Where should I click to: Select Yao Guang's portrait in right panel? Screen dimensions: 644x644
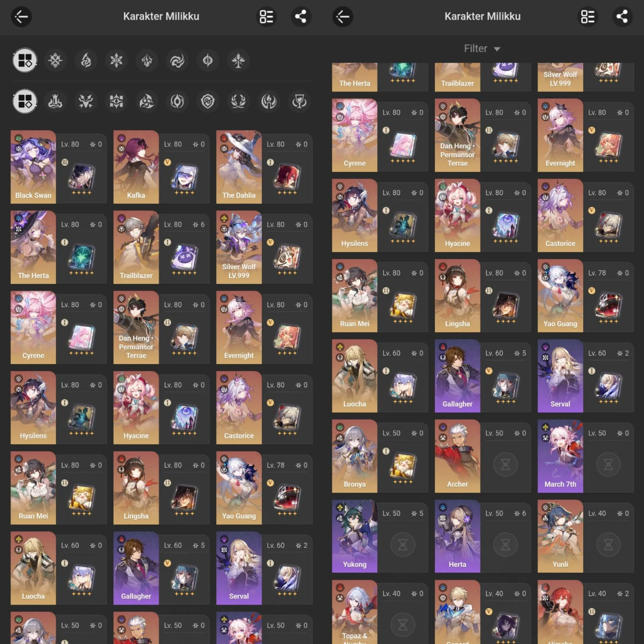(560, 296)
